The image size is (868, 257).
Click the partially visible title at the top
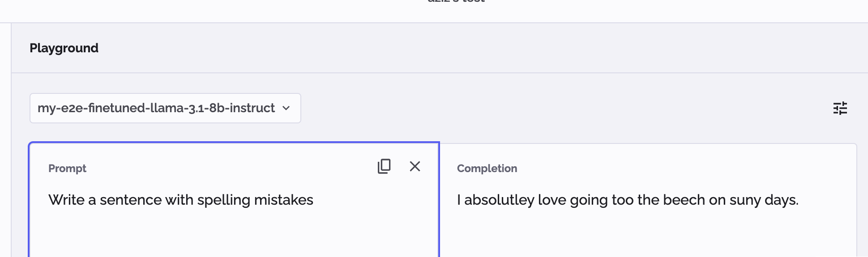[456, 2]
